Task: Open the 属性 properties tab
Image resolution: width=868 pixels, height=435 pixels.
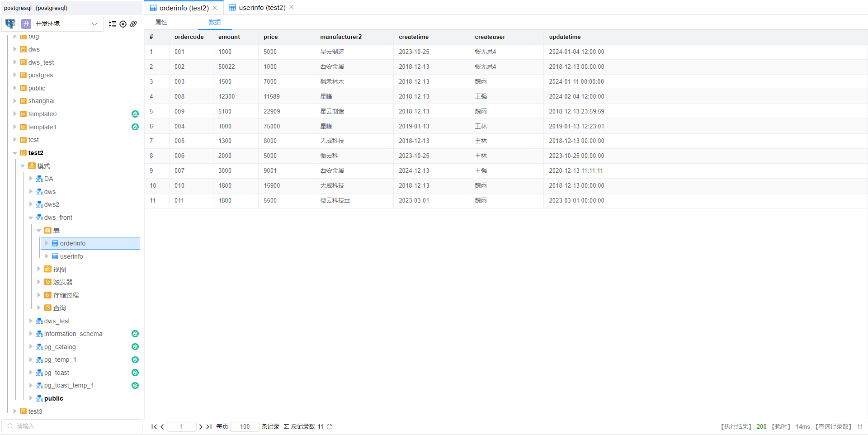Action: click(x=161, y=22)
